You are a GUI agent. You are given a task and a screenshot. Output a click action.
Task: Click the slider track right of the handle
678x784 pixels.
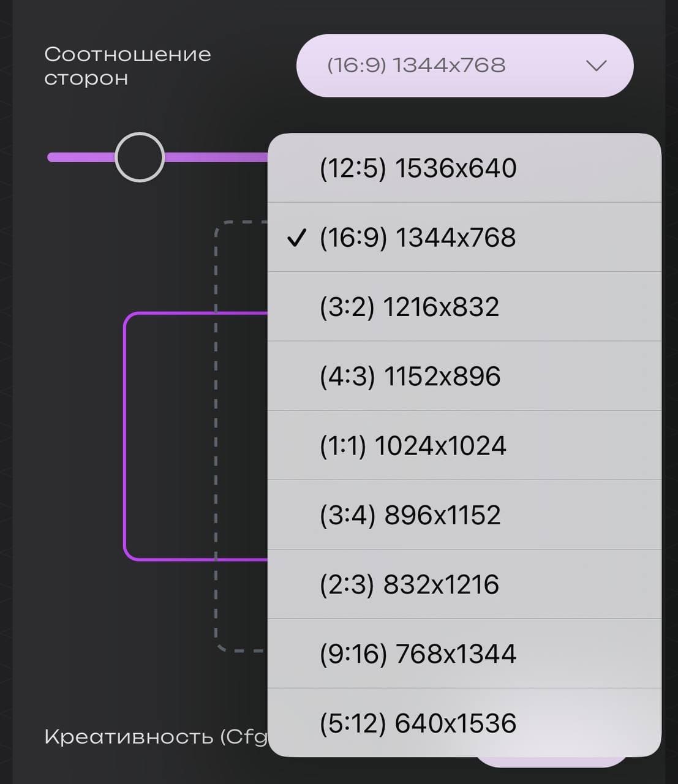214,157
